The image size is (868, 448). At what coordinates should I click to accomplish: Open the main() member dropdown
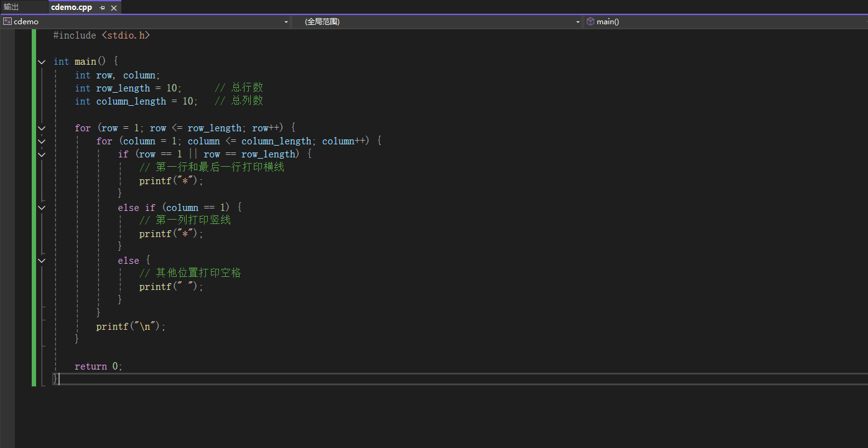point(726,21)
